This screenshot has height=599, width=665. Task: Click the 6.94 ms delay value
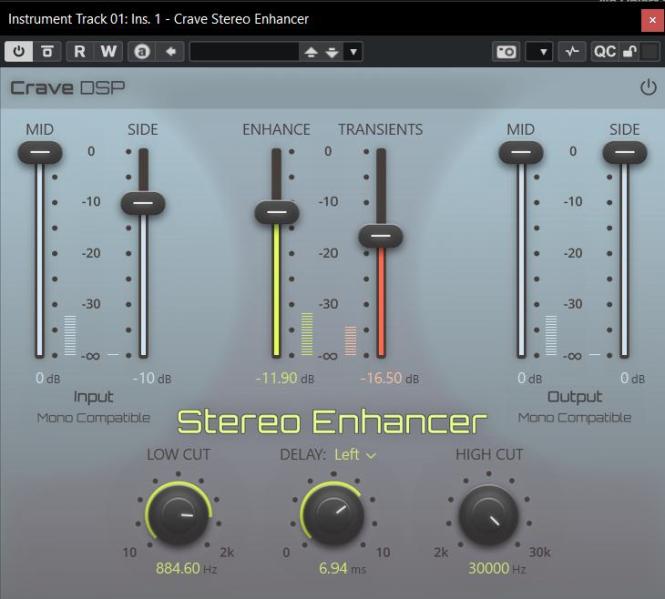342,568
